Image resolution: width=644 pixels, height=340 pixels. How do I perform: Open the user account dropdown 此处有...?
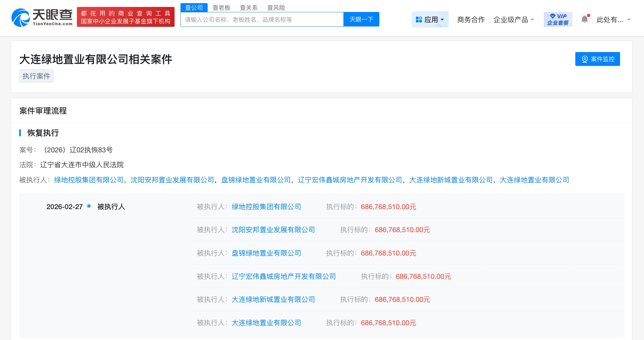(613, 20)
